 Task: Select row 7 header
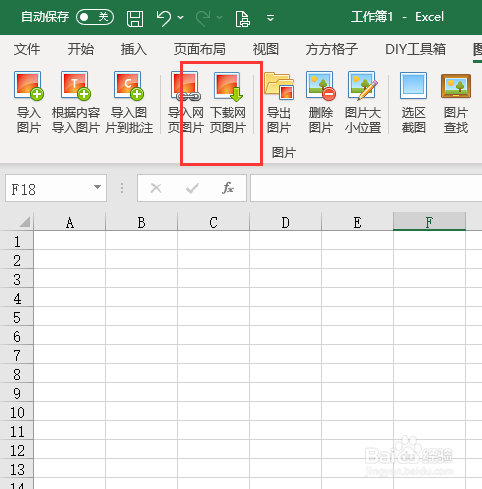point(17,354)
